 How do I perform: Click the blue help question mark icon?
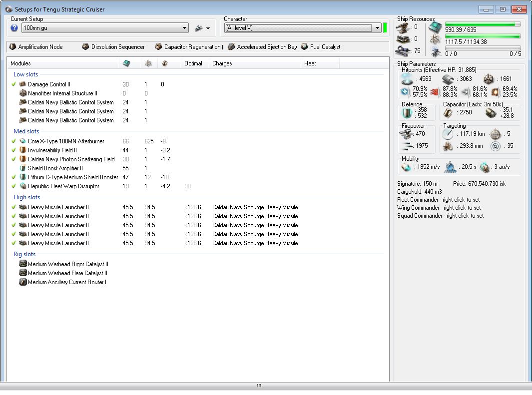click(x=14, y=28)
